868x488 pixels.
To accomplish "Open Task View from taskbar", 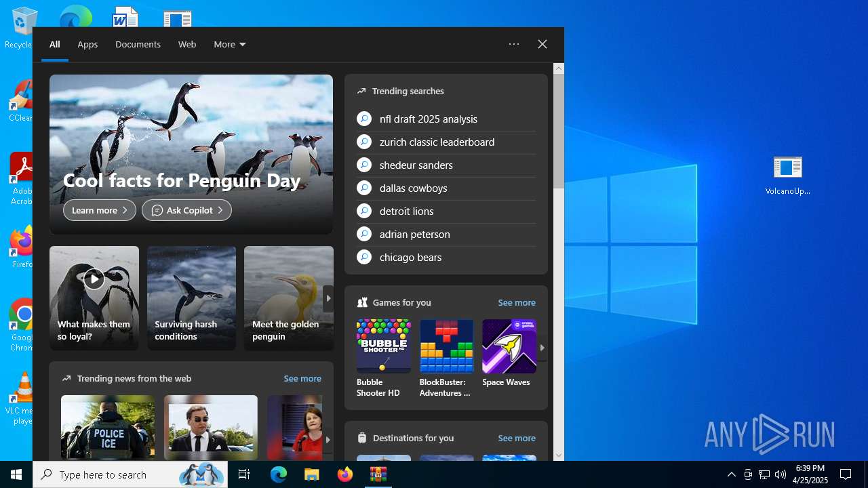I will click(x=244, y=474).
